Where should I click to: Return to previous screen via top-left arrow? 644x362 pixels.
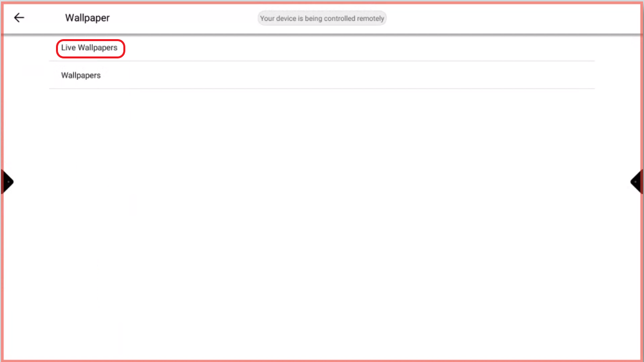click(19, 18)
